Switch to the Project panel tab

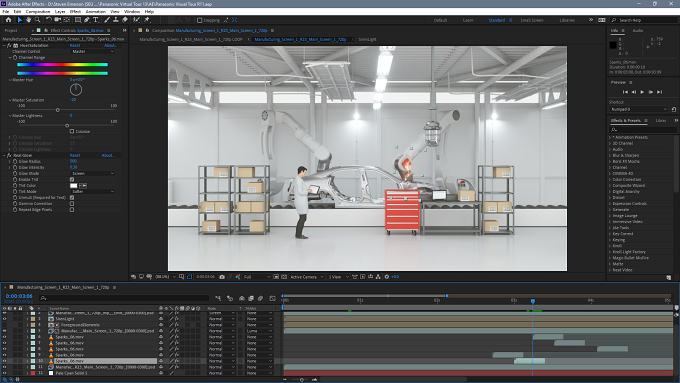(x=11, y=30)
